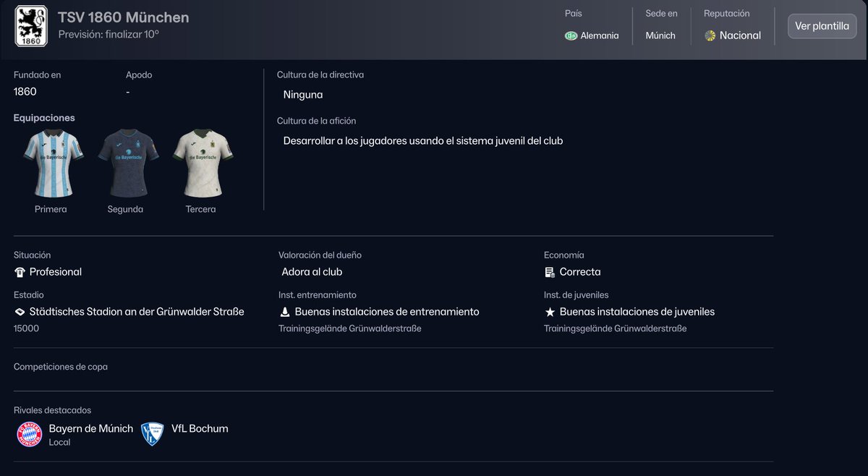Click the founding year 1860 value
This screenshot has width=868, height=476.
(x=25, y=92)
